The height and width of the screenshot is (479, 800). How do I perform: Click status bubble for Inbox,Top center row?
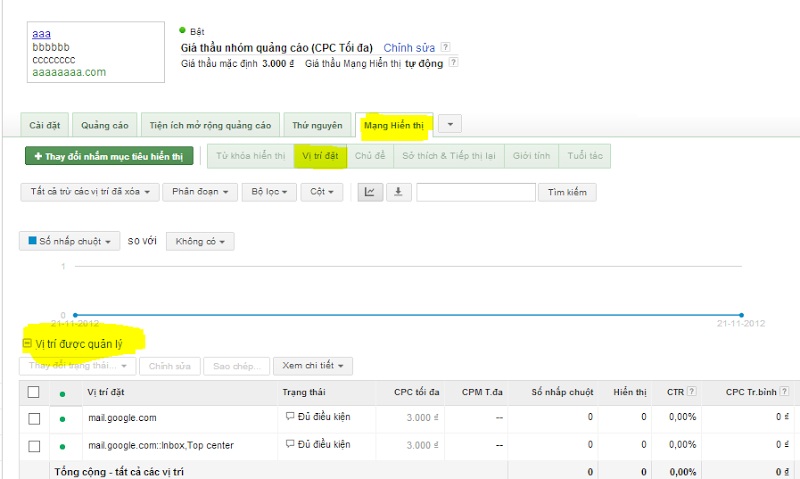(x=290, y=444)
